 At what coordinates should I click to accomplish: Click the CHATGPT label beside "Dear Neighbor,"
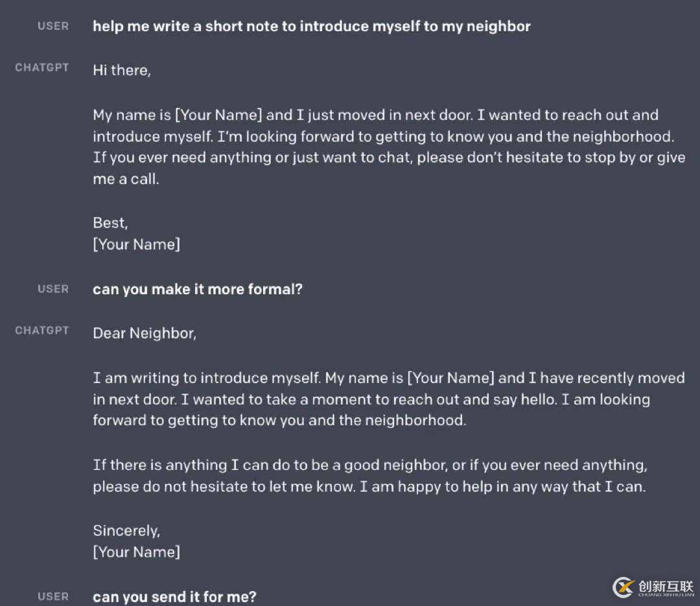click(x=42, y=331)
